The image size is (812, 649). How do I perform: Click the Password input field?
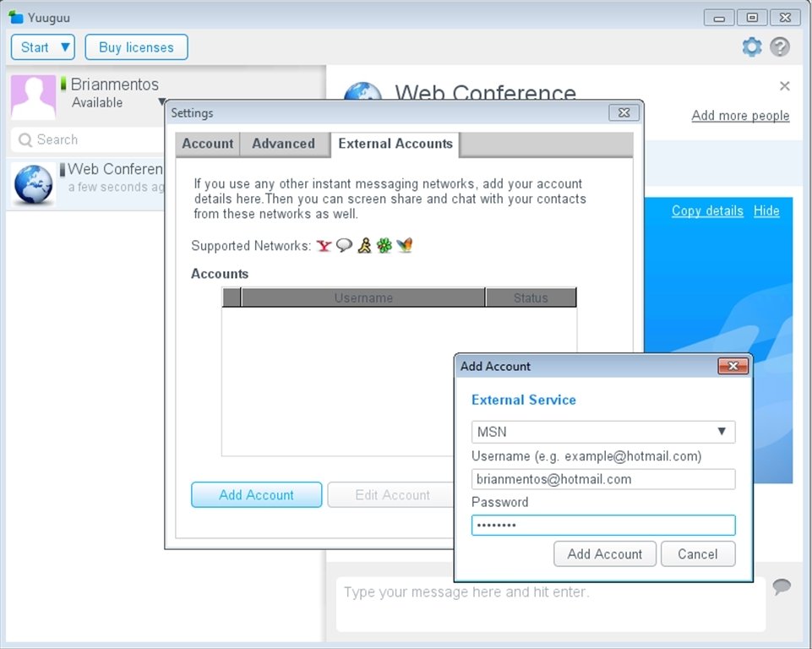coord(602,526)
